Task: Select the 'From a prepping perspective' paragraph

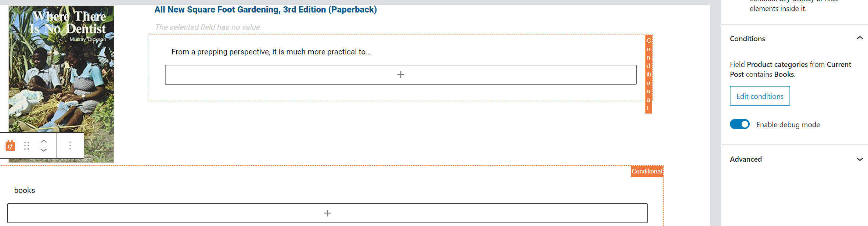Action: pos(271,52)
